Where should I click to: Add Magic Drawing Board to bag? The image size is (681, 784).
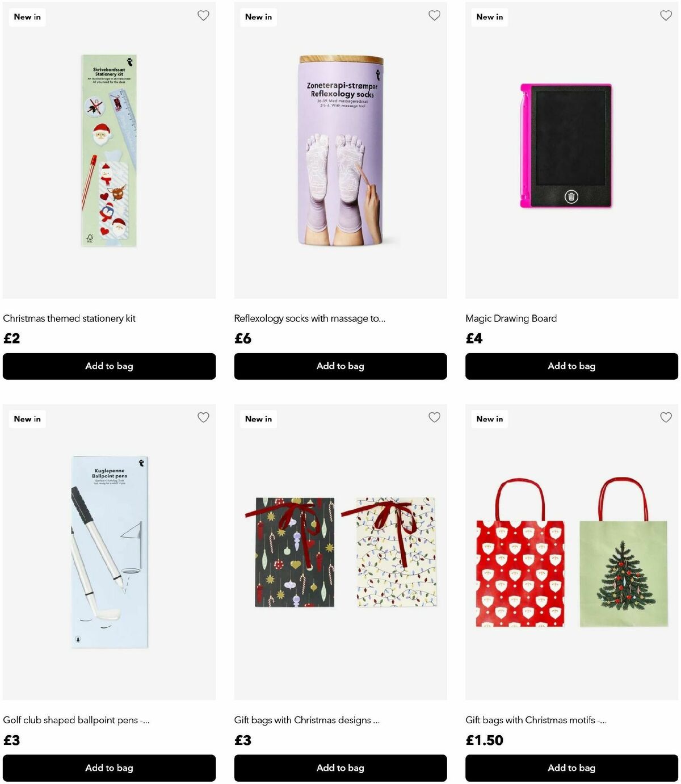[571, 366]
